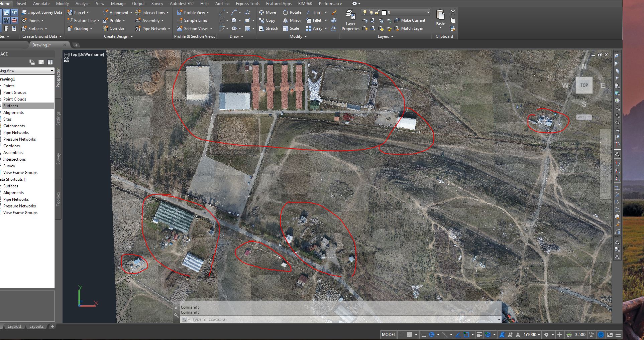Screen dimensions: 644x340
Task: Toggle Ortho mode in the status bar
Action: (422, 334)
